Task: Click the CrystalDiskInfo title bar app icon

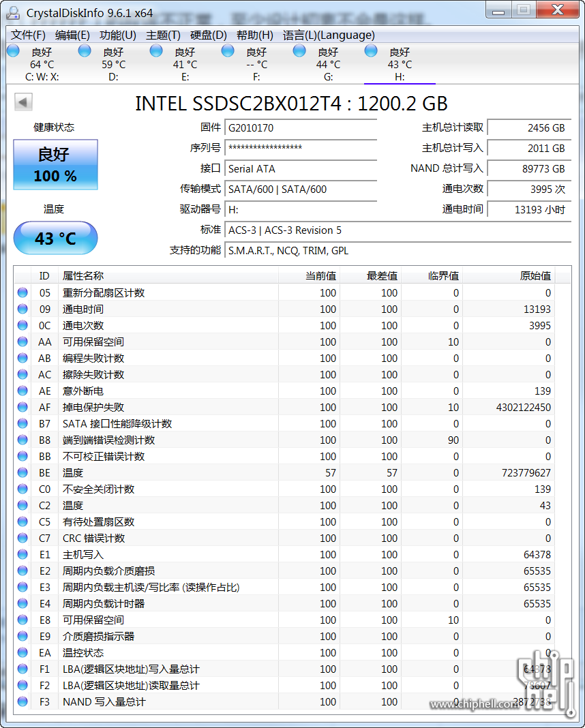Action: pyautogui.click(x=13, y=12)
